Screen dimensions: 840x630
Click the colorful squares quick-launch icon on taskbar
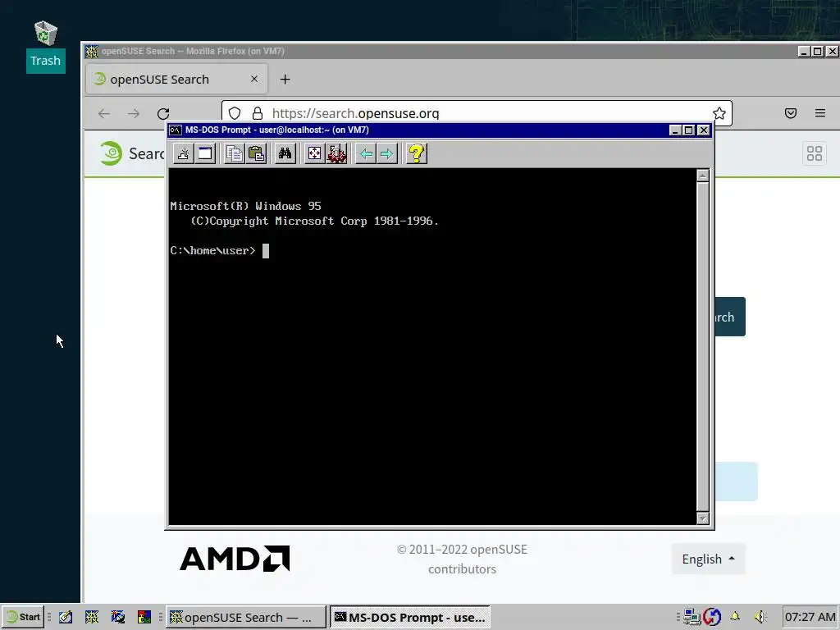point(144,617)
